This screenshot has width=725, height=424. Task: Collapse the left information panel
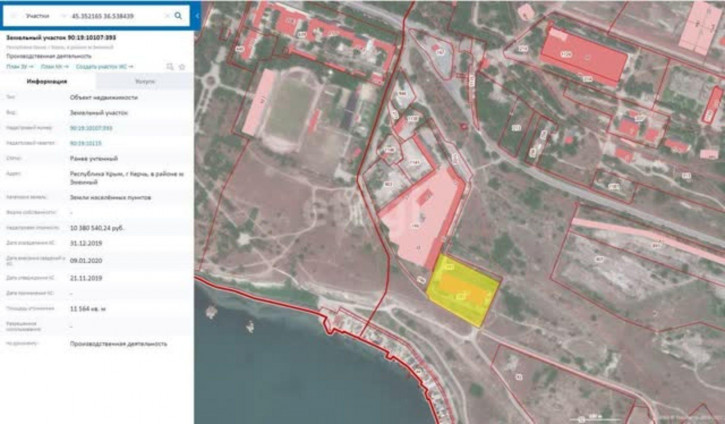[197, 16]
